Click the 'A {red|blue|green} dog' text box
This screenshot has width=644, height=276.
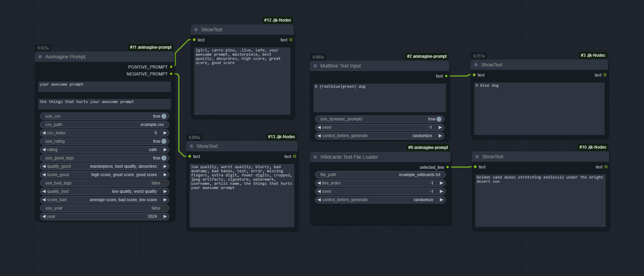380,98
